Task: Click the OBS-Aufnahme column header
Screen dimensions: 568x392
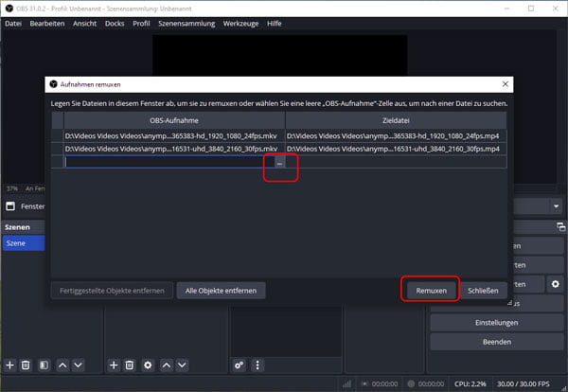Action: pyautogui.click(x=174, y=120)
